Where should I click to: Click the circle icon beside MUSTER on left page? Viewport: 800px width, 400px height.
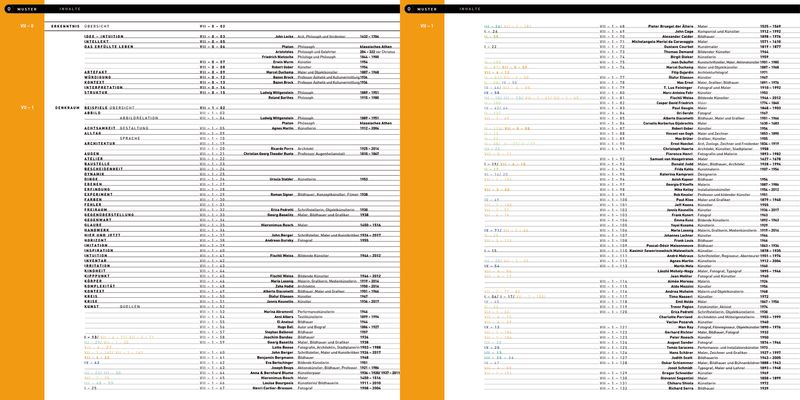tap(9, 9)
